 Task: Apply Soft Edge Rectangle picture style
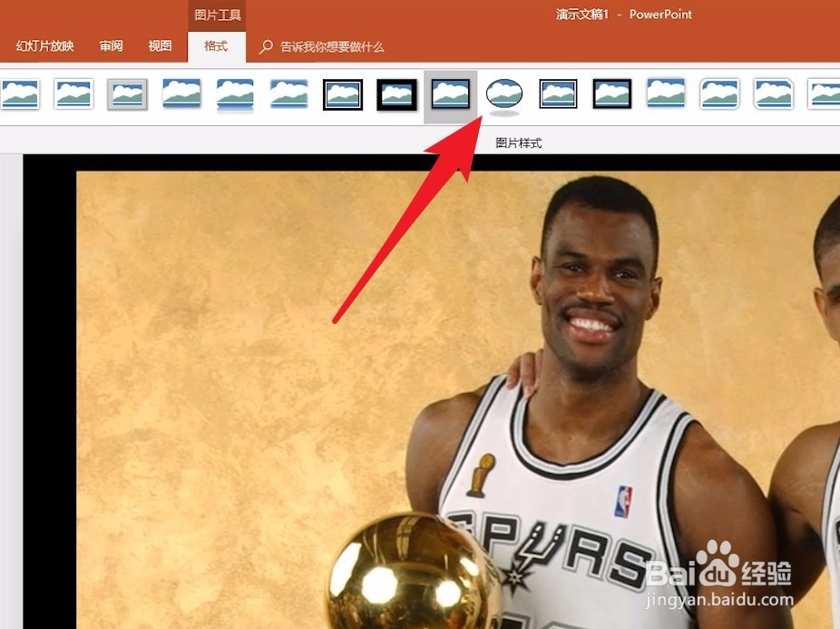pyautogui.click(x=289, y=93)
